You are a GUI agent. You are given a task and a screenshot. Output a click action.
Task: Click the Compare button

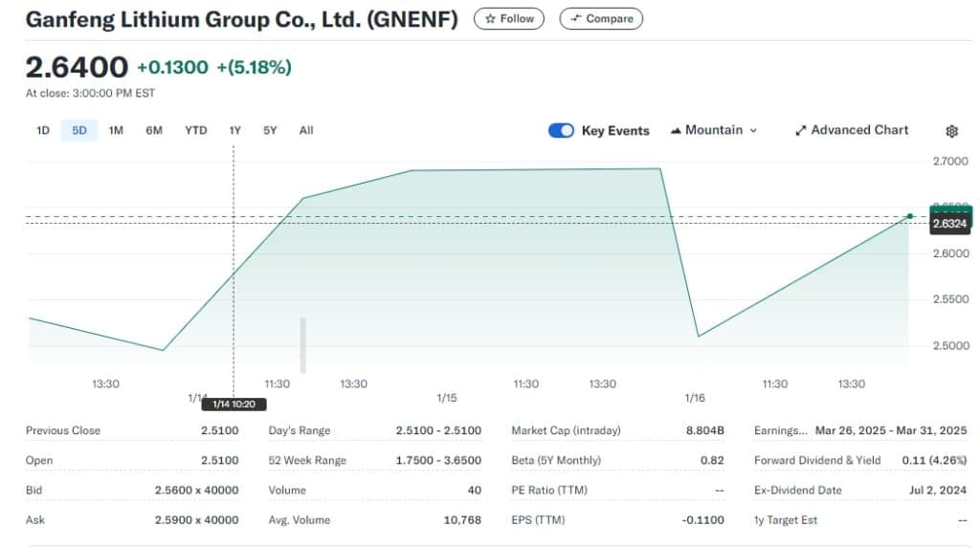click(601, 19)
